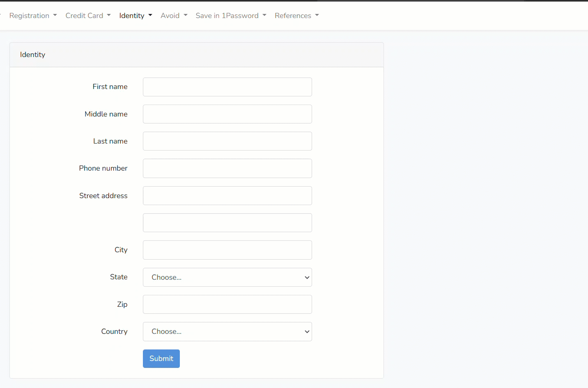Click into the Phone number field
The width and height of the screenshot is (588, 388).
coord(227,168)
